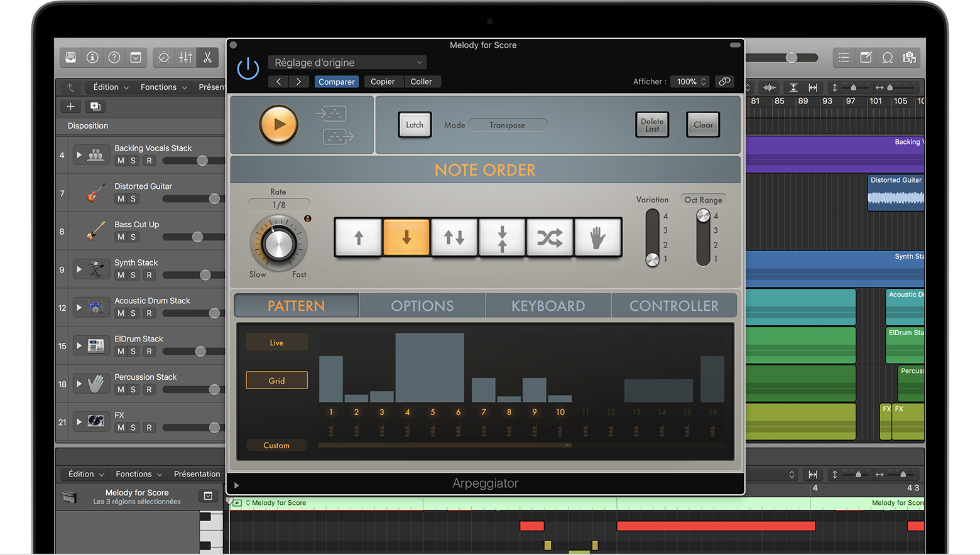Click the Quick Help question mark icon
Image resolution: width=980 pixels, height=555 pixels.
pyautogui.click(x=114, y=58)
